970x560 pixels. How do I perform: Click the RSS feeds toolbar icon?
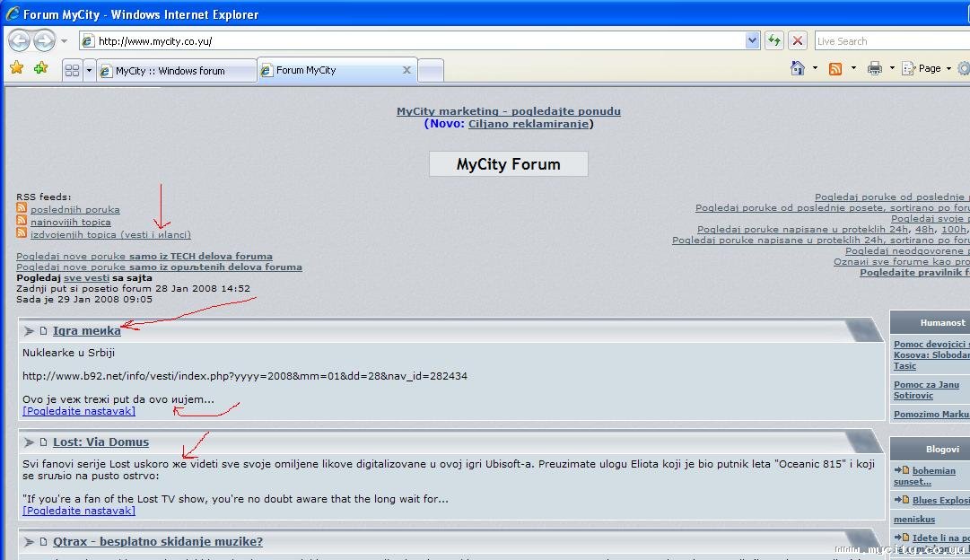(x=835, y=69)
